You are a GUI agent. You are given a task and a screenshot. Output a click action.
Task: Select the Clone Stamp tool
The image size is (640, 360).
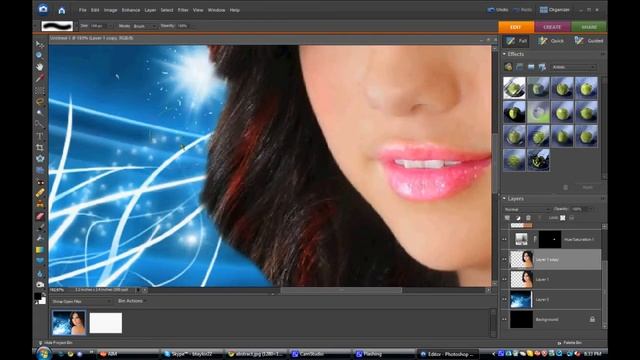40,204
